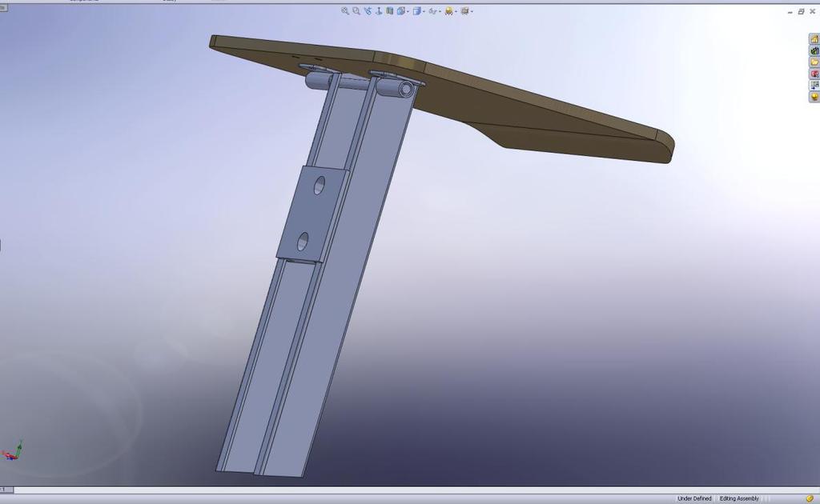Open the View Palette task pane tab
820x504 pixels.
pyautogui.click(x=814, y=85)
